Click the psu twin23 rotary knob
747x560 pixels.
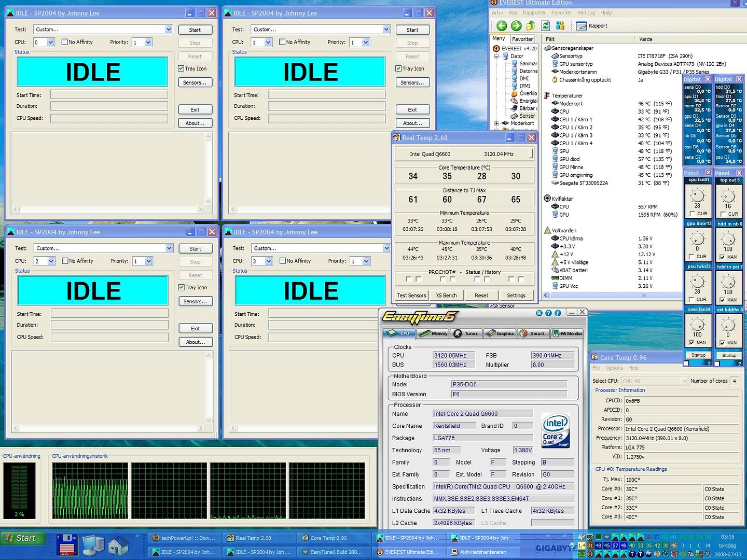coord(698,281)
